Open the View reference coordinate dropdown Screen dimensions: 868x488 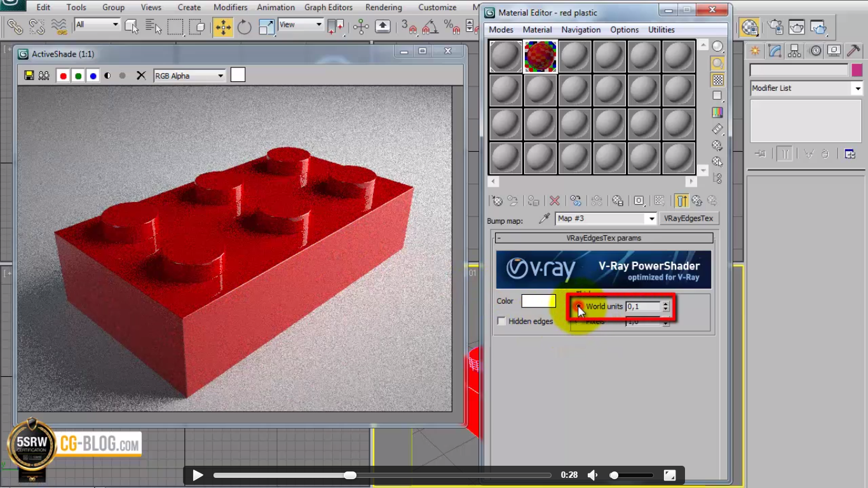pyautogui.click(x=301, y=25)
